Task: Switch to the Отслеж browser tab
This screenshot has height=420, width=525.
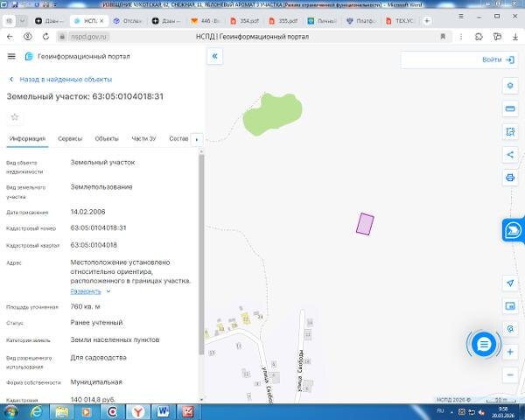Action: point(128,21)
